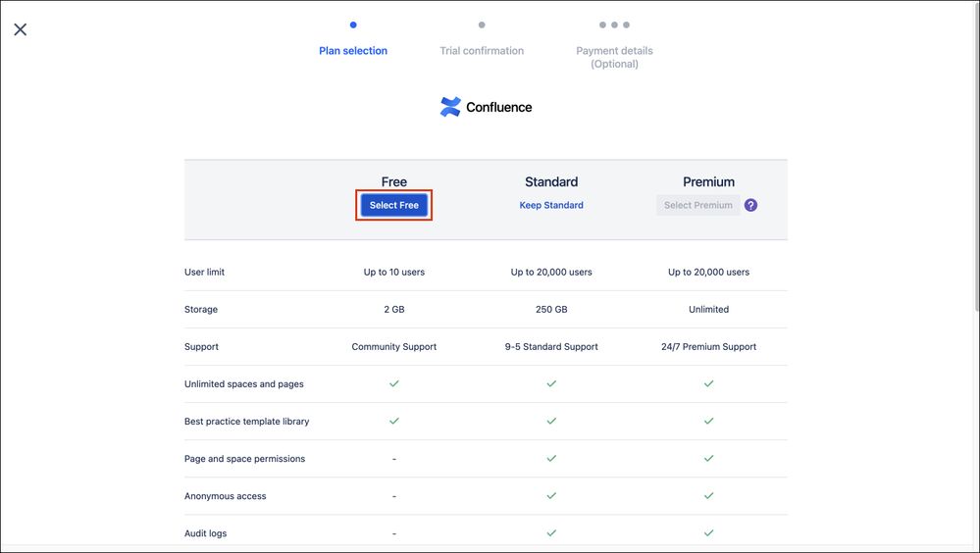Click the Standard checkmark for Best practice template library

(x=551, y=422)
